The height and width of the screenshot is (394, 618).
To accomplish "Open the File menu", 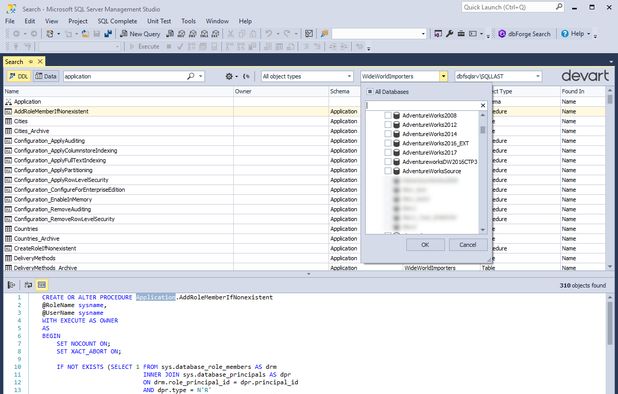I will pyautogui.click(x=10, y=21).
